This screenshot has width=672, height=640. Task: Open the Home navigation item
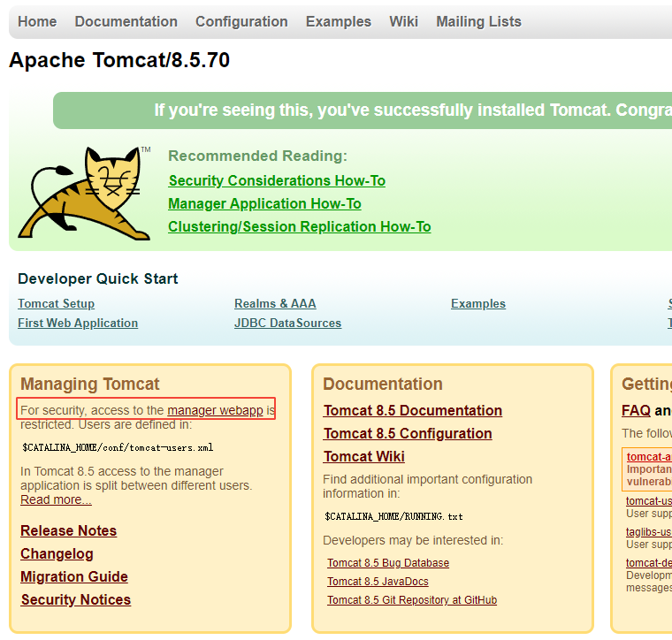tap(37, 21)
